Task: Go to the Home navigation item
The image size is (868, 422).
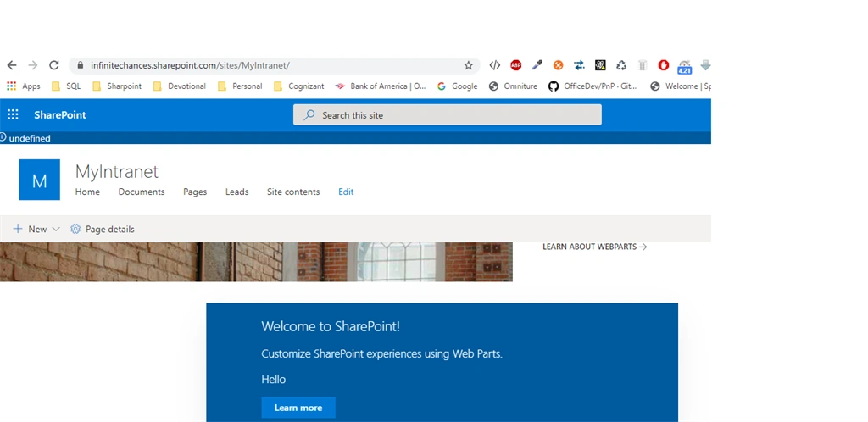Action: (87, 192)
